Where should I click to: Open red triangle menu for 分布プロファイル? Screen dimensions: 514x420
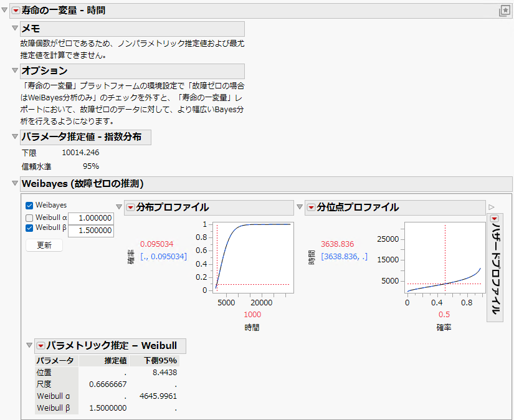coord(130,208)
